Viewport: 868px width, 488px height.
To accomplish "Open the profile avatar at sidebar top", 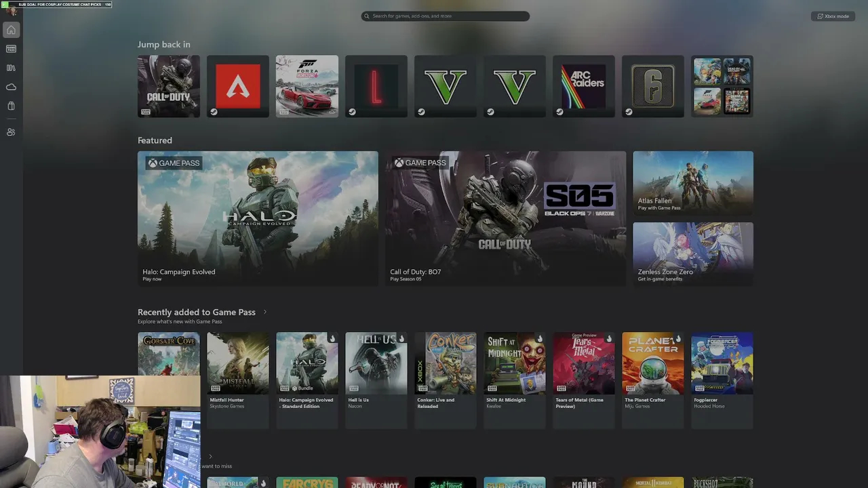I will coord(11,10).
